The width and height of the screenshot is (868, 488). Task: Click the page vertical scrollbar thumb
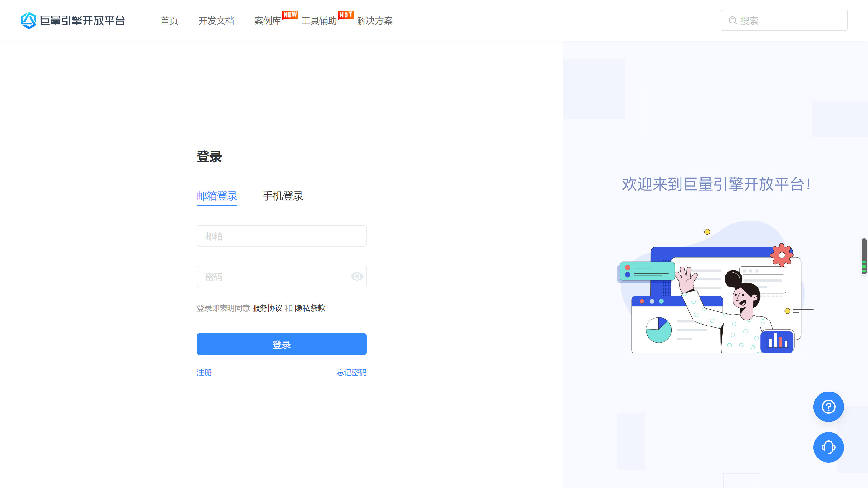point(864,256)
